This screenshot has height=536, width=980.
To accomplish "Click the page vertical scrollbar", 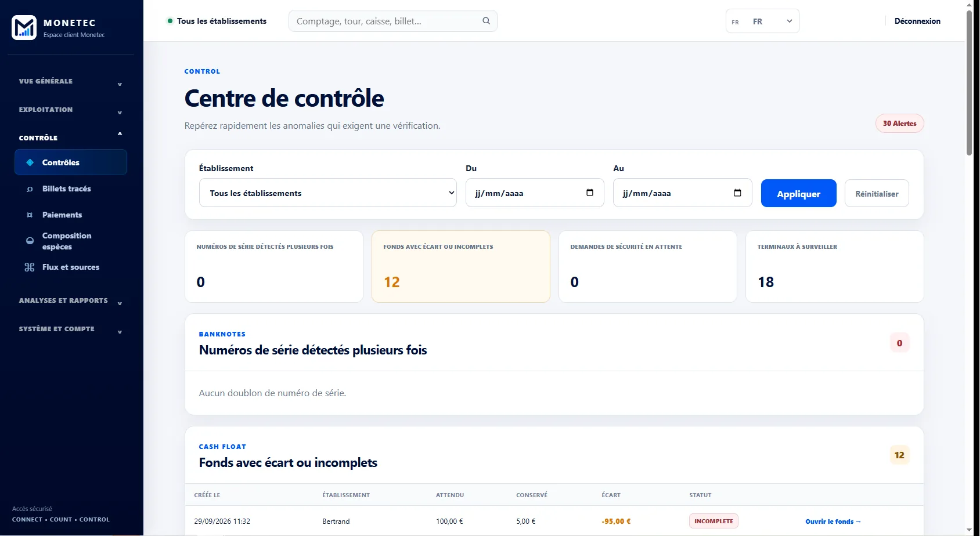I will (969, 82).
